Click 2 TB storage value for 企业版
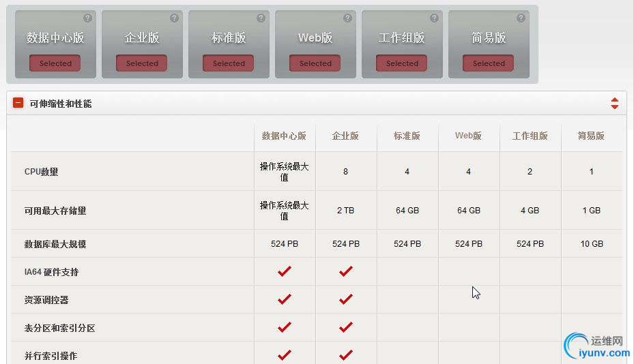This screenshot has height=364, width=634. coord(345,211)
